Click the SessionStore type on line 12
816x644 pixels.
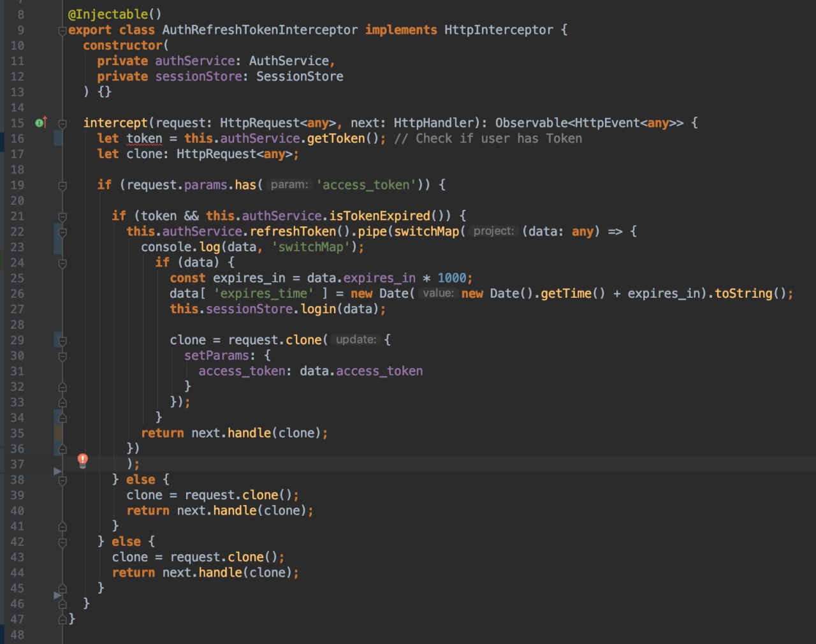point(300,77)
